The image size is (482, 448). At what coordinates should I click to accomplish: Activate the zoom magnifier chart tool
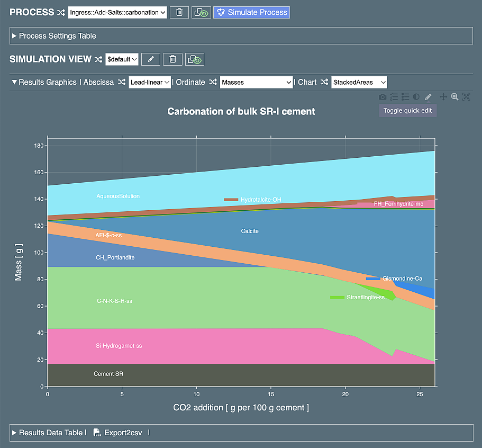(x=454, y=97)
